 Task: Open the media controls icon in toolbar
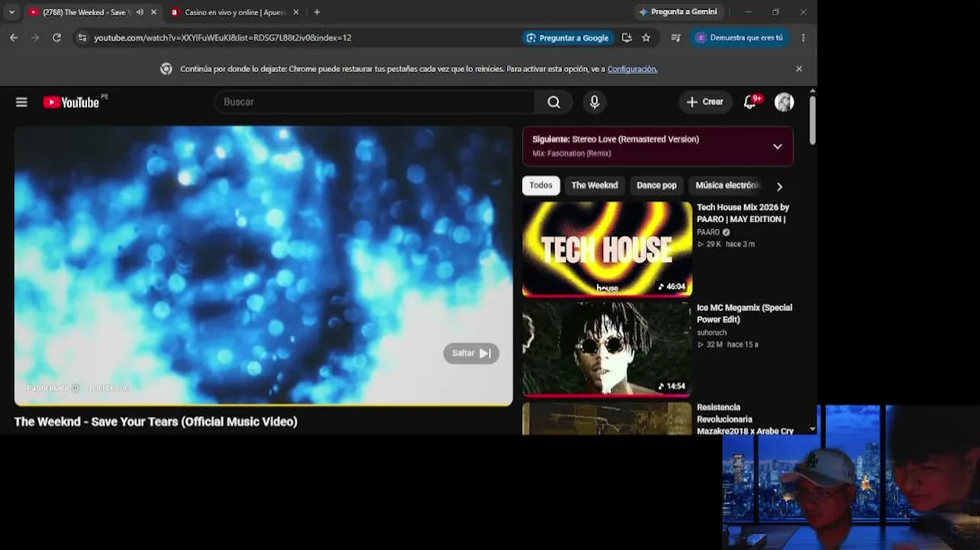tap(675, 37)
